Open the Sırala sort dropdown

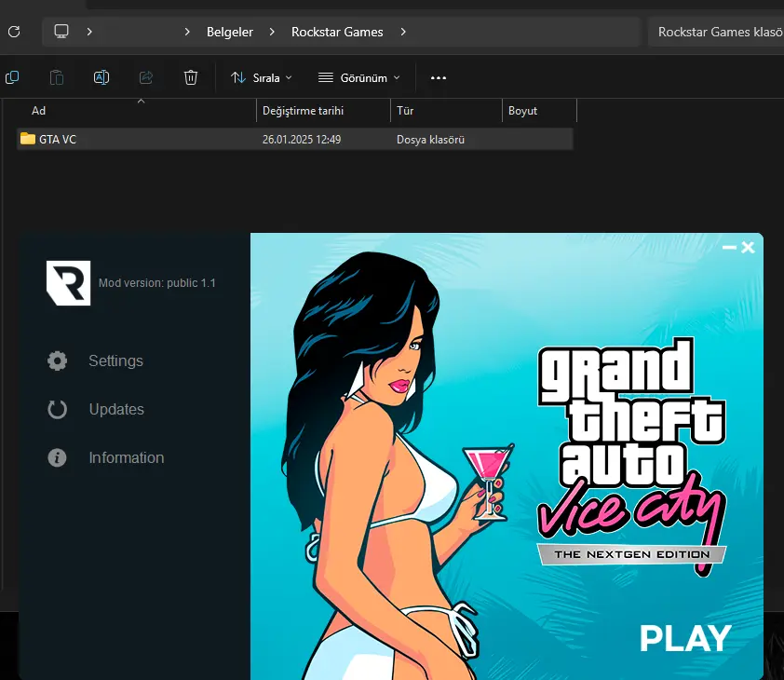click(x=262, y=77)
